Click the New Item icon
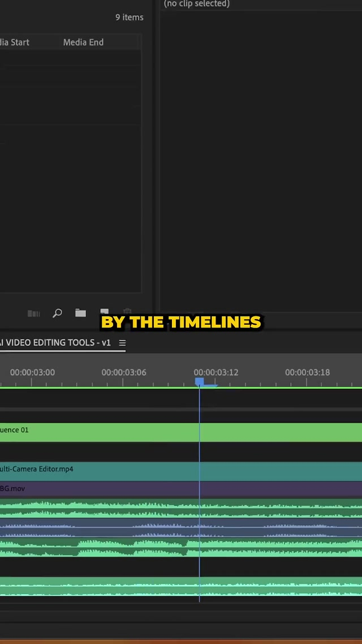Screen dimensions: 362x644 click(105, 312)
